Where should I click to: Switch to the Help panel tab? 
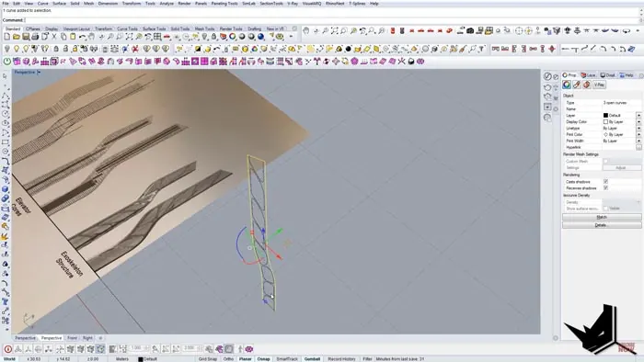coord(627,75)
